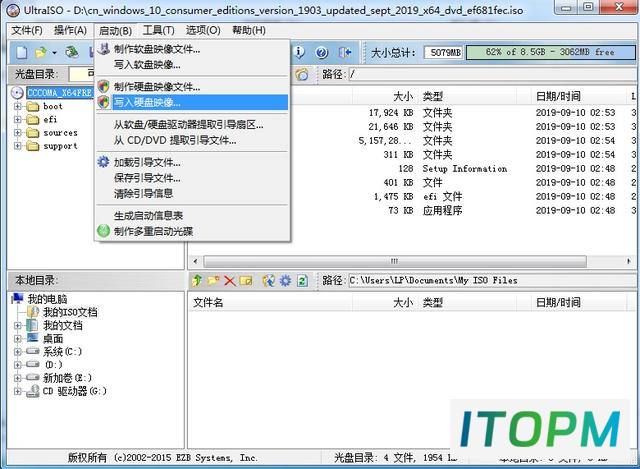Click gear icon beside 加载引导文件
Image resolution: width=640 pixels, height=469 pixels.
pyautogui.click(x=104, y=162)
